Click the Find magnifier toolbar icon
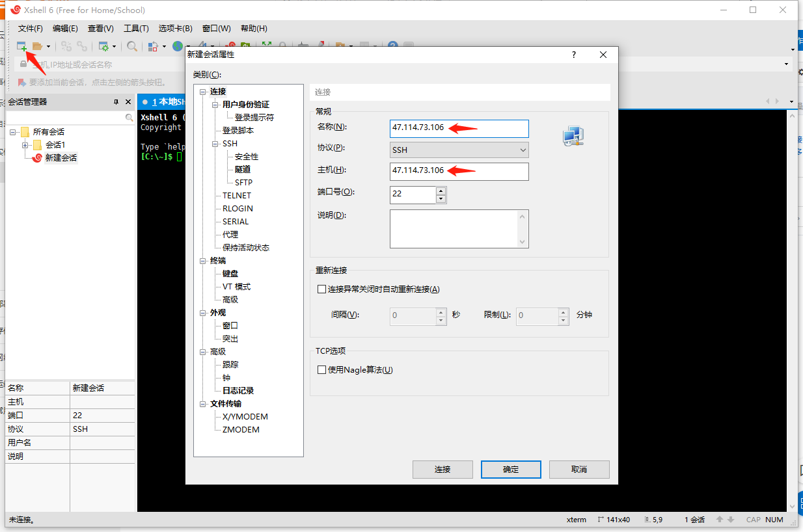The height and width of the screenshot is (532, 803). (x=132, y=46)
